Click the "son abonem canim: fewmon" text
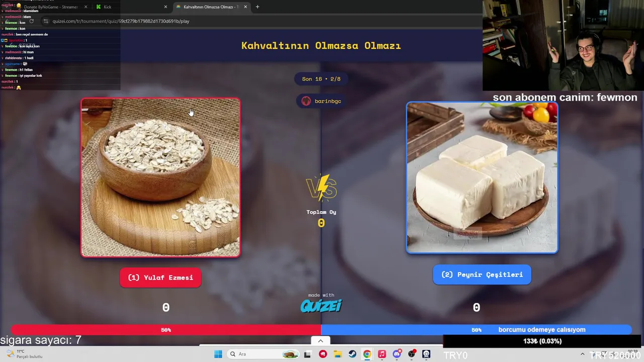Viewport: 644px width, 362px height. click(x=565, y=98)
